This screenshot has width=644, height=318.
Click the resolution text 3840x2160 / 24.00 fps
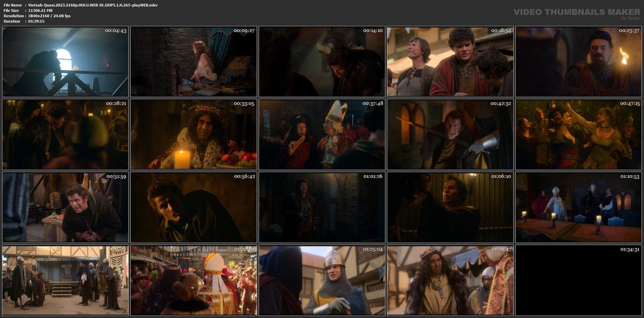49,16
